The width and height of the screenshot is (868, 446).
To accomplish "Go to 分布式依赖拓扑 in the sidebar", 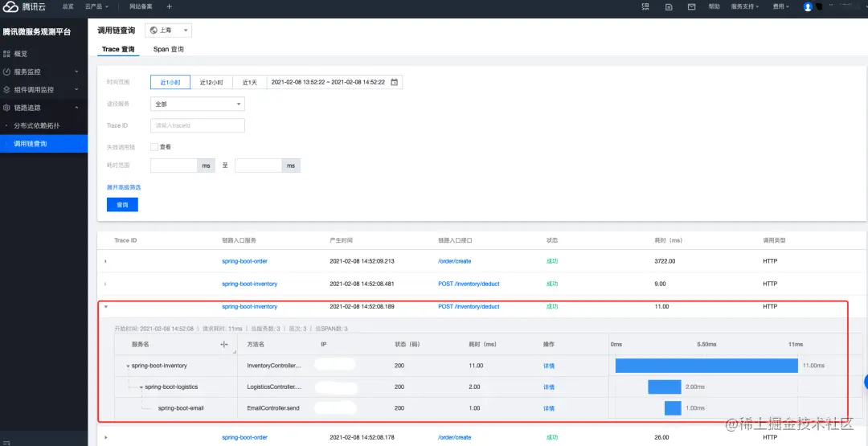I will pos(36,125).
